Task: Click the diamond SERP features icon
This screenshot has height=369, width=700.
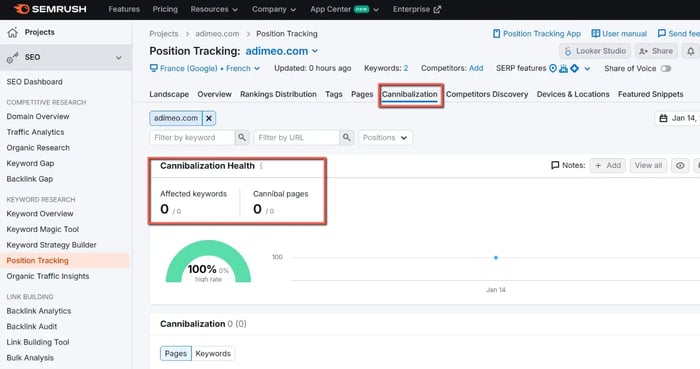Action: pyautogui.click(x=575, y=68)
